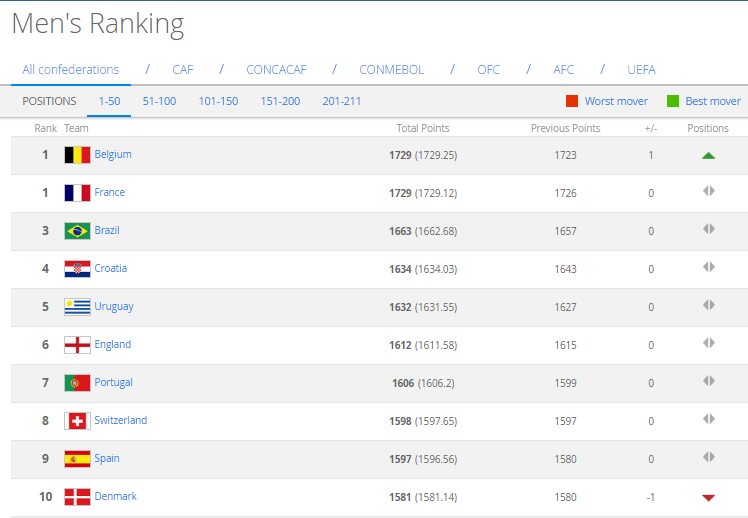748x518 pixels.
Task: Show positions 151-200
Action: click(280, 101)
